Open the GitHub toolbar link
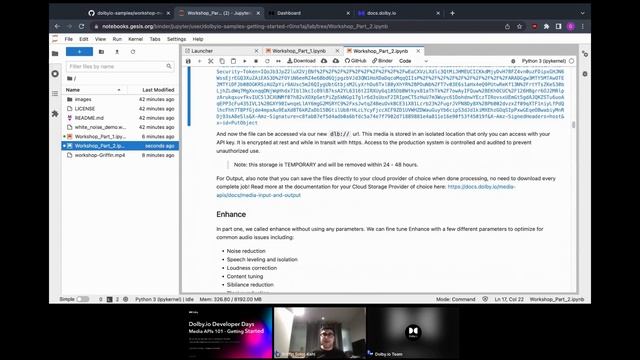640x360 pixels. [x=356, y=61]
